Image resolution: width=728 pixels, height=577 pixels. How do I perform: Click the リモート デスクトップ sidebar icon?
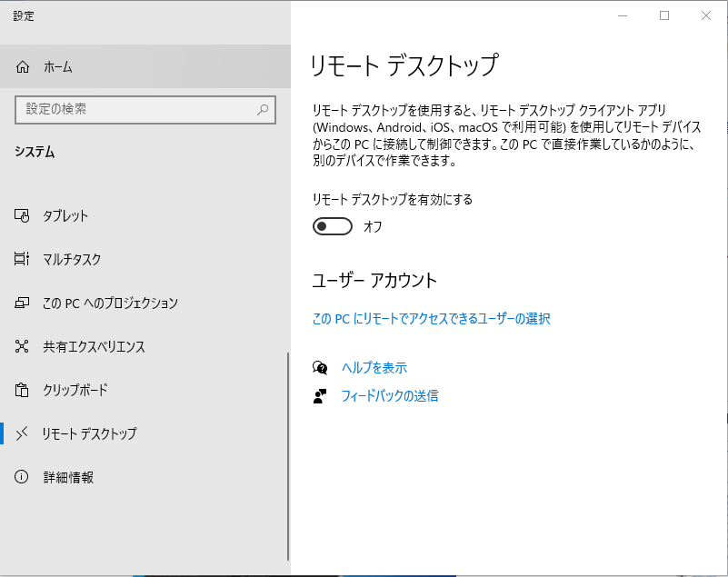coord(22,433)
